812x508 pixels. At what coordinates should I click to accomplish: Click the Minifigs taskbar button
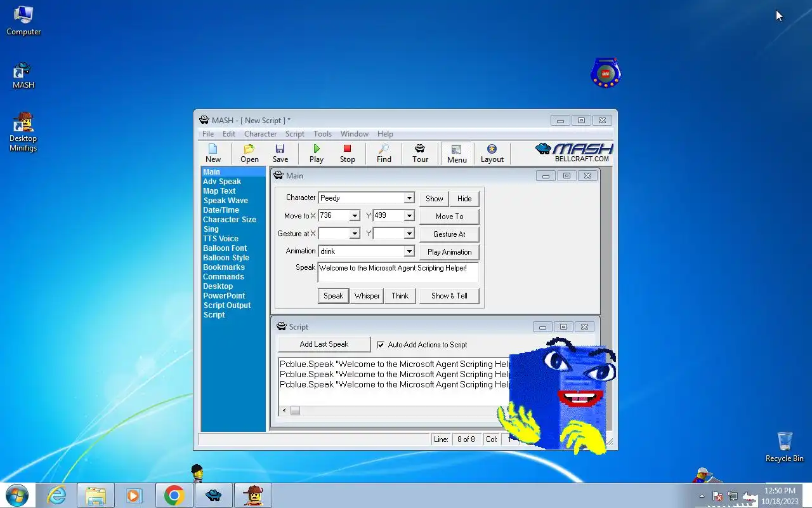coord(253,495)
